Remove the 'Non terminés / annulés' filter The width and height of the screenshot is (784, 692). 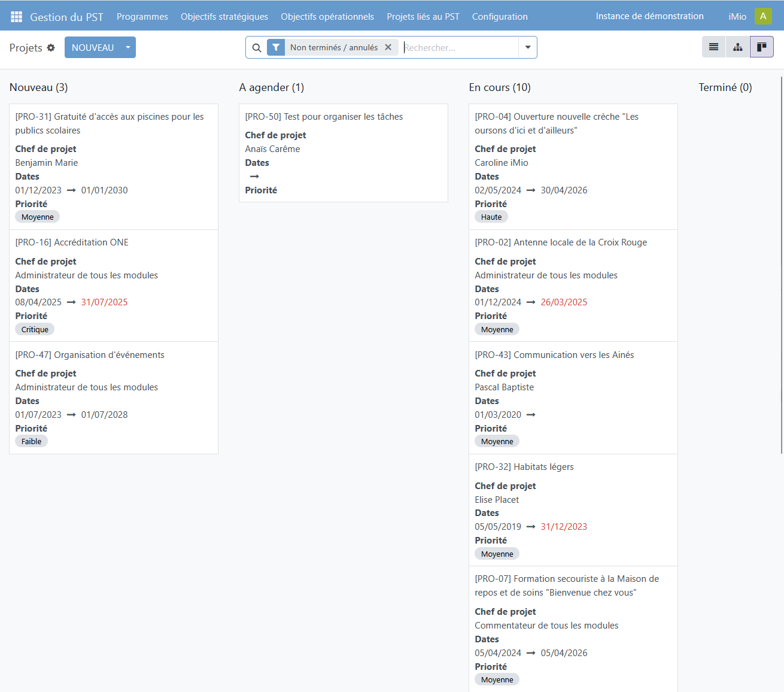pyautogui.click(x=388, y=47)
